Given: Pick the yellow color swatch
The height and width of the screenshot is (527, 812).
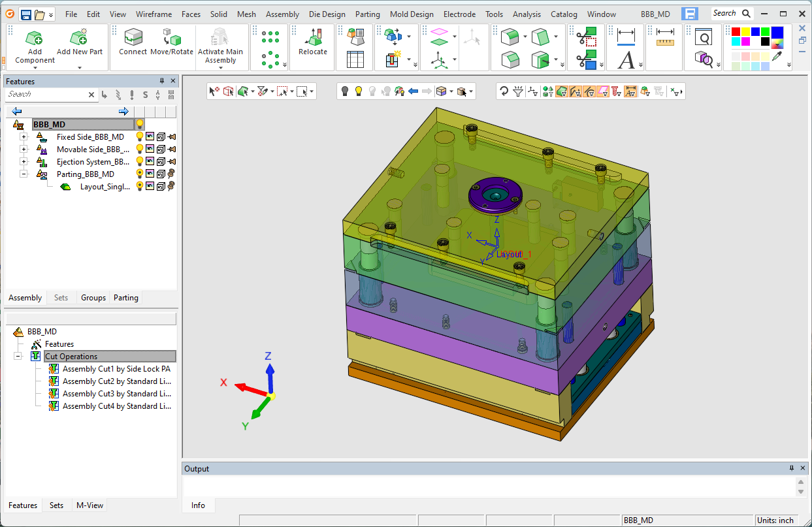Looking at the screenshot, I should [746, 32].
